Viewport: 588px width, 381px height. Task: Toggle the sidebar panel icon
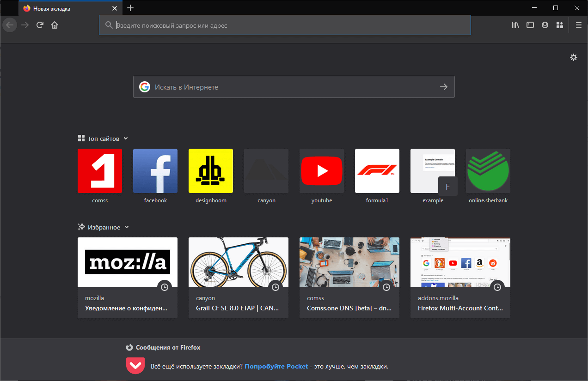click(530, 25)
